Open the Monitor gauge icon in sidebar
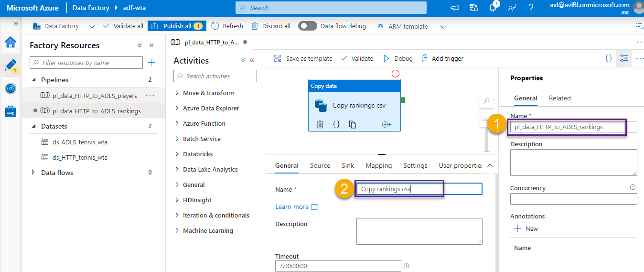 click(x=11, y=88)
